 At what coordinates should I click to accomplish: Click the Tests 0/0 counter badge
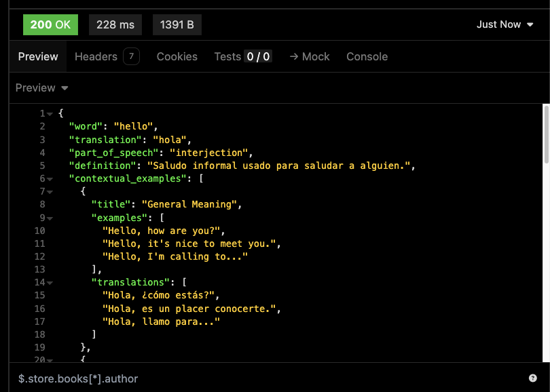[259, 57]
